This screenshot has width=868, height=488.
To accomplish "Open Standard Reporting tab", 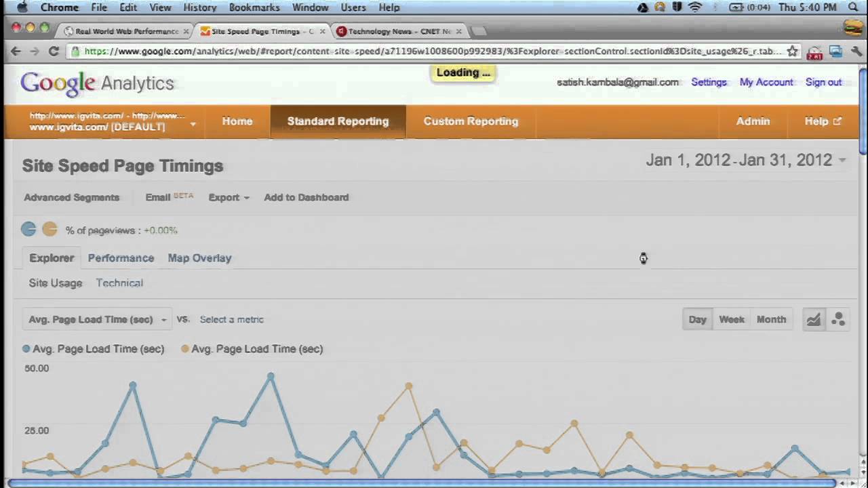I will tap(338, 121).
